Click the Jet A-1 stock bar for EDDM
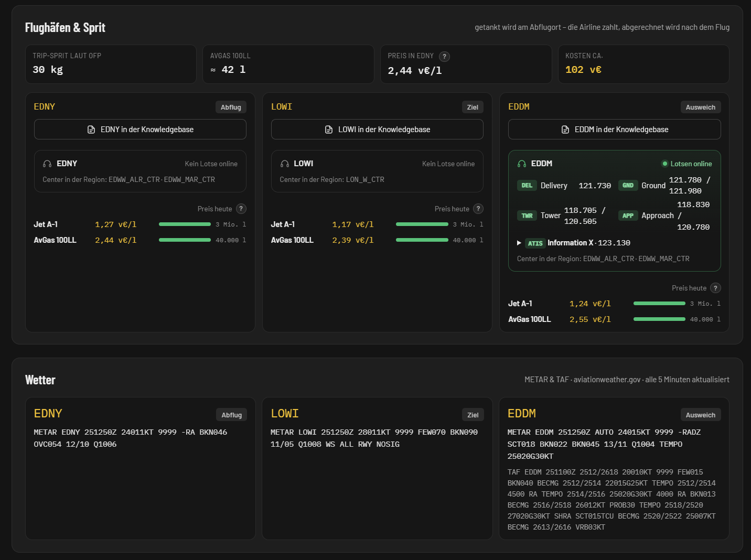The image size is (751, 560). (x=659, y=304)
